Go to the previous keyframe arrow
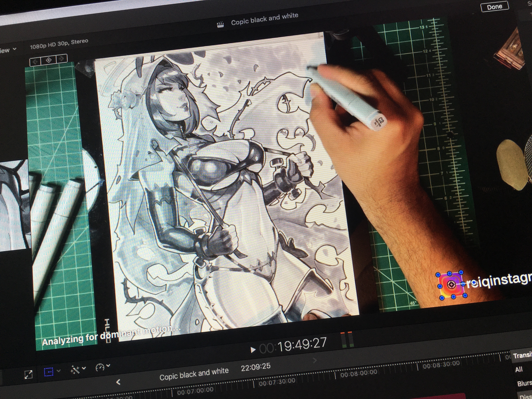Image resolution: width=532 pixels, height=399 pixels. pyautogui.click(x=35, y=62)
